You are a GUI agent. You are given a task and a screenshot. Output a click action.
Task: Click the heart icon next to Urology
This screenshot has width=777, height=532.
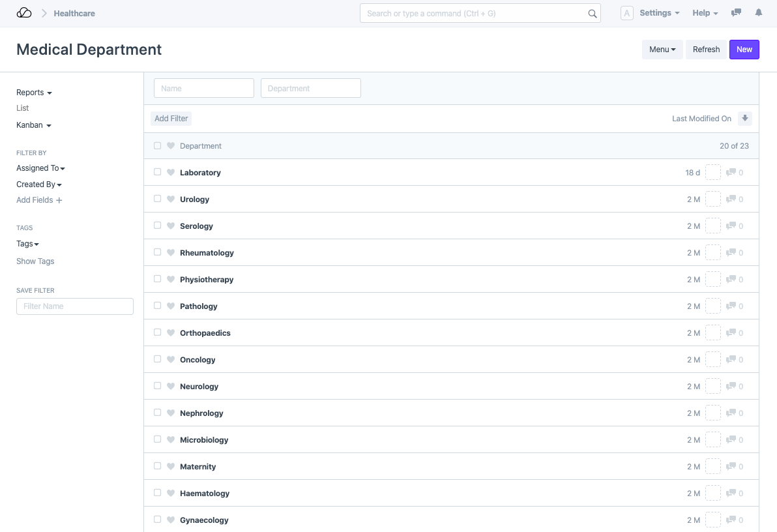point(171,199)
